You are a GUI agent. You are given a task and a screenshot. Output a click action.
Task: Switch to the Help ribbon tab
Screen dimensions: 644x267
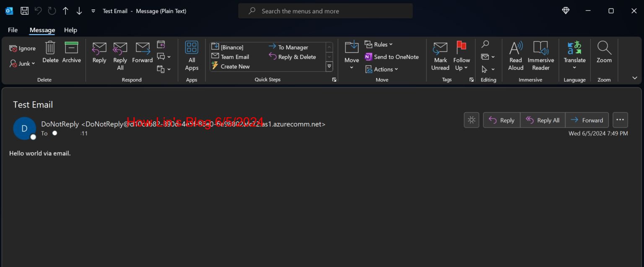70,30
